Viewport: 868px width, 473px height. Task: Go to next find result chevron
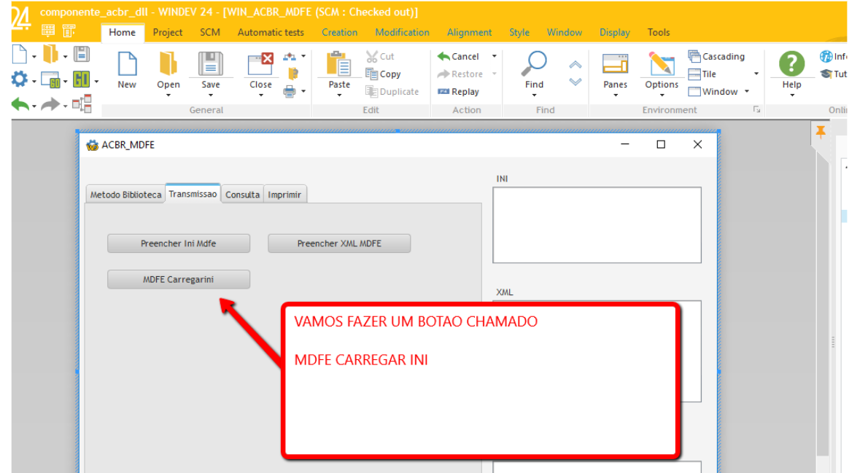pyautogui.click(x=576, y=82)
